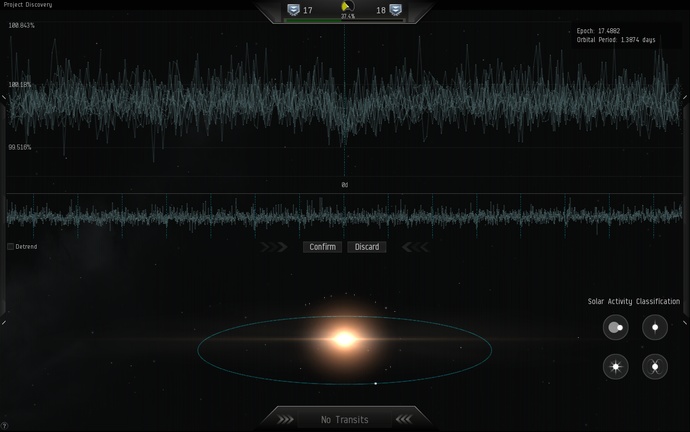
Task: Open help via the question mark icon
Action: tap(4, 426)
